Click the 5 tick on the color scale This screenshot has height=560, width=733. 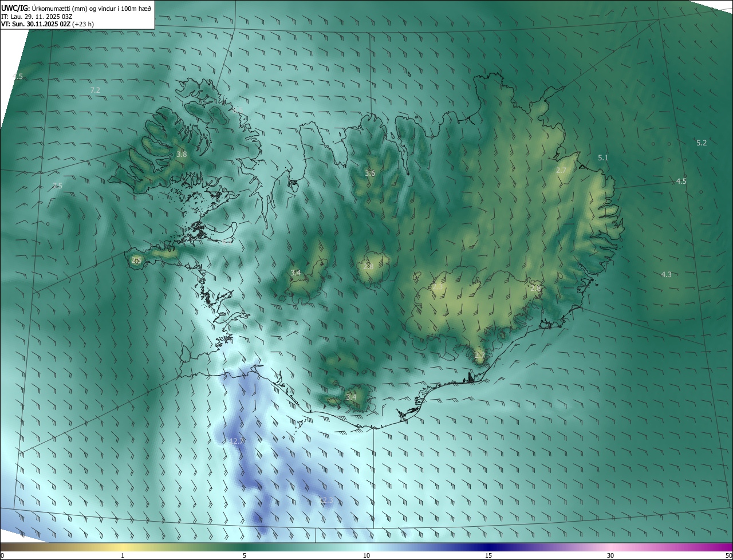245,555
